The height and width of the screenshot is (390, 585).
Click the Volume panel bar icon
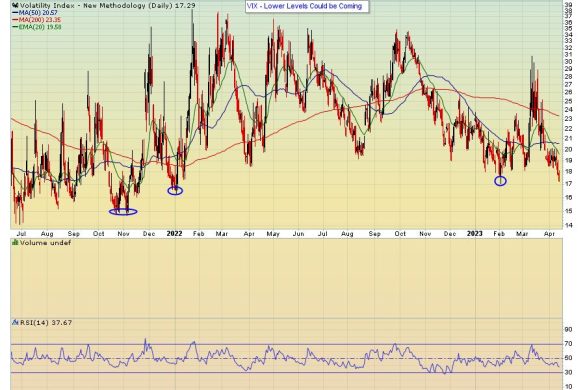click(15, 243)
